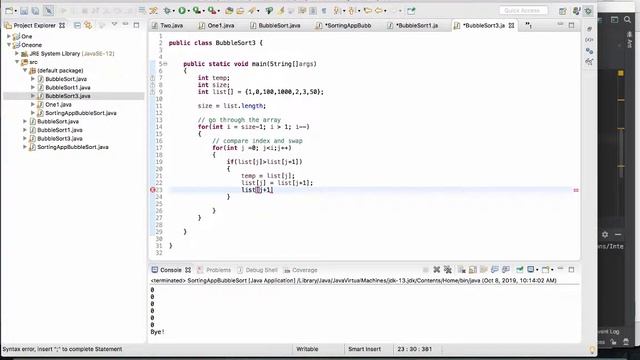Select One1.java in Project Explorer

click(58, 104)
